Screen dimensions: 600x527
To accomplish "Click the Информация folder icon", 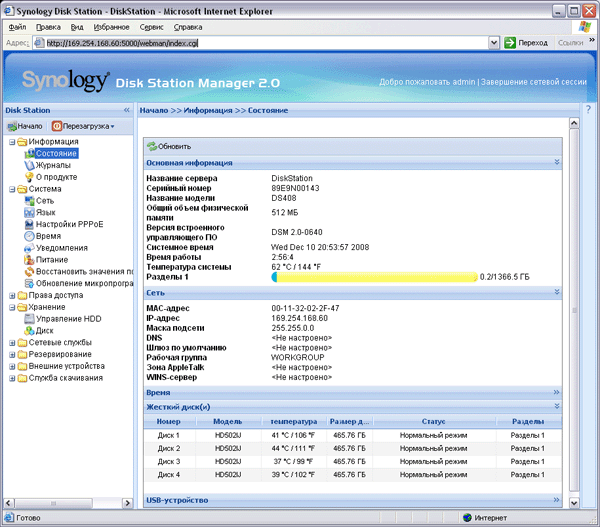I will [x=22, y=142].
